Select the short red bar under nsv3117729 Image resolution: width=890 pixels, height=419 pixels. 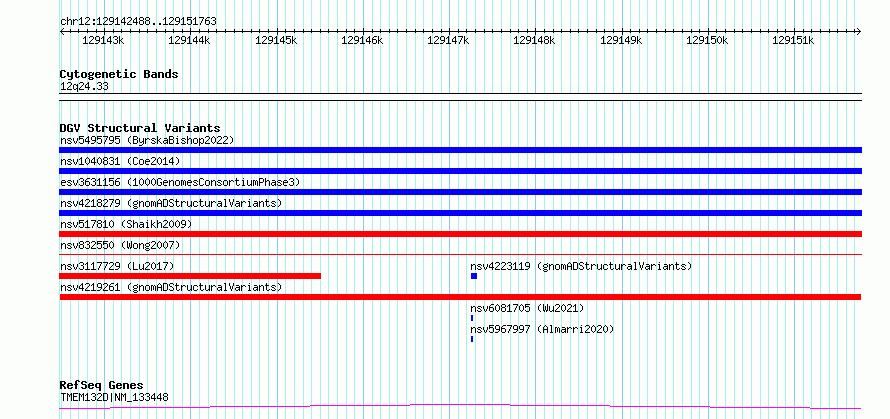click(x=190, y=276)
